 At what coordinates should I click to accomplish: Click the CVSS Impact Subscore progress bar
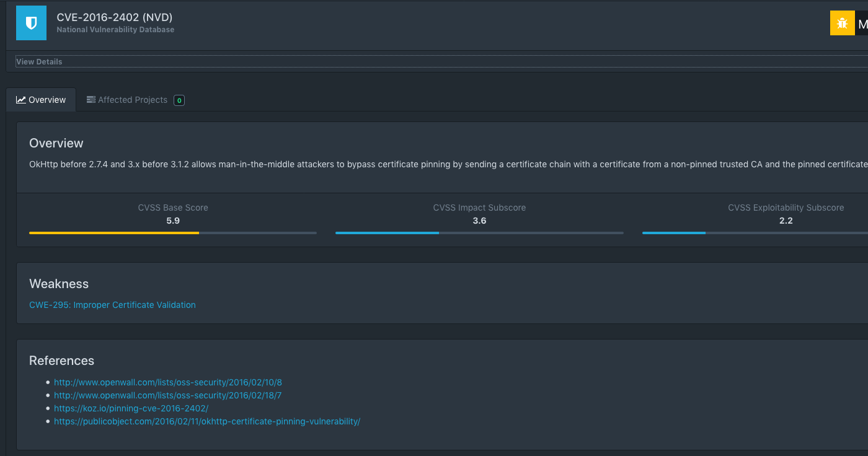pyautogui.click(x=387, y=233)
